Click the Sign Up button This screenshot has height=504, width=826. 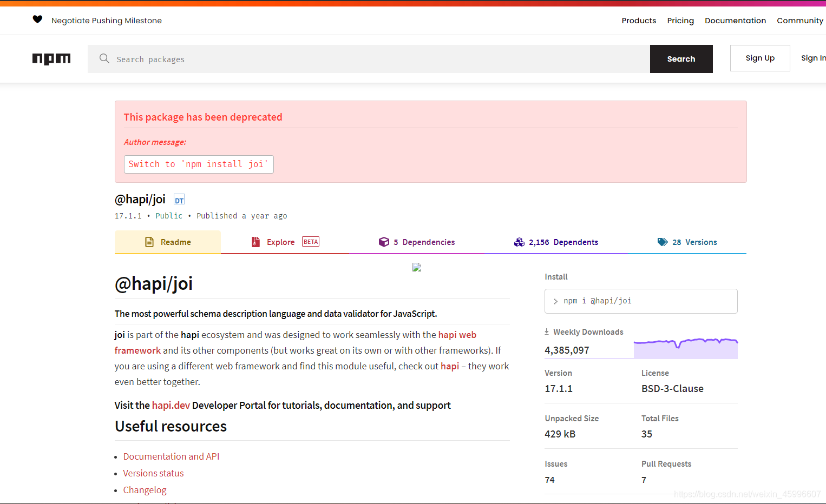(760, 58)
